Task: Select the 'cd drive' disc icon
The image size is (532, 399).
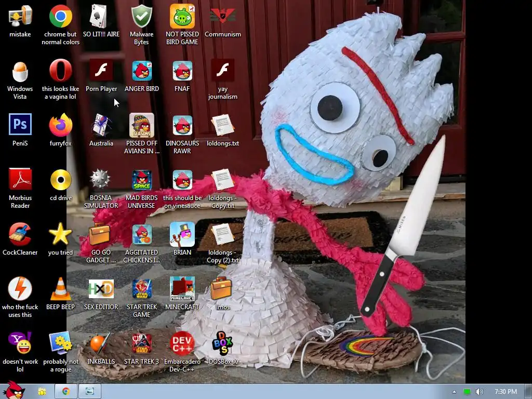Action: [60, 180]
